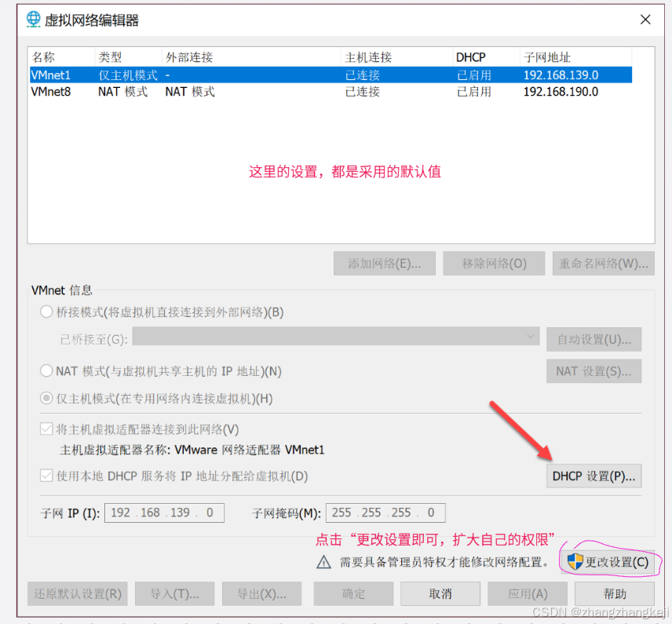Screen dimensions: 672x624
Task: Click the 子网掩码 input field
Action: click(385, 513)
